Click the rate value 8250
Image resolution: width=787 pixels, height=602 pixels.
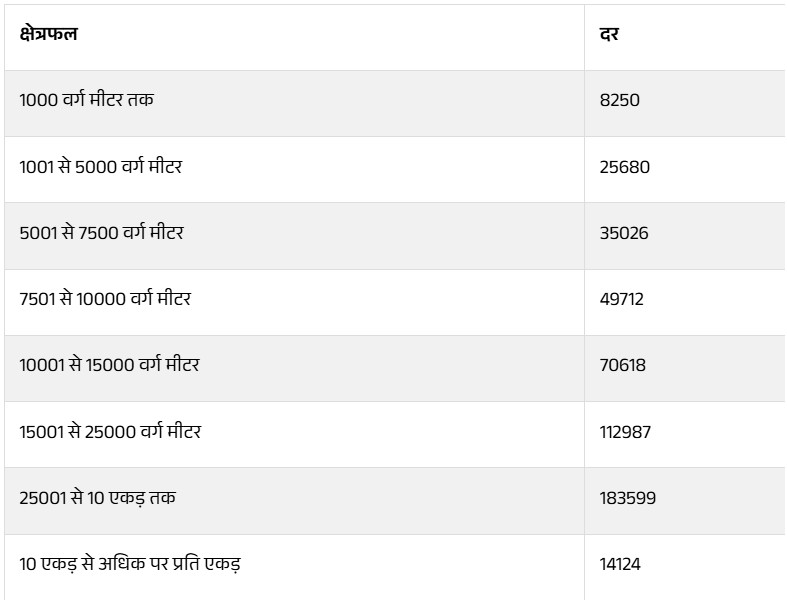tap(619, 100)
